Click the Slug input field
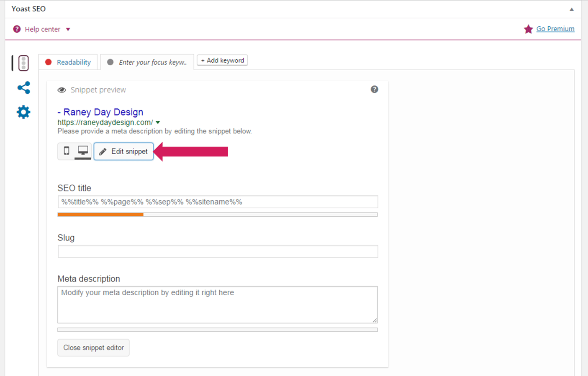 tap(218, 251)
